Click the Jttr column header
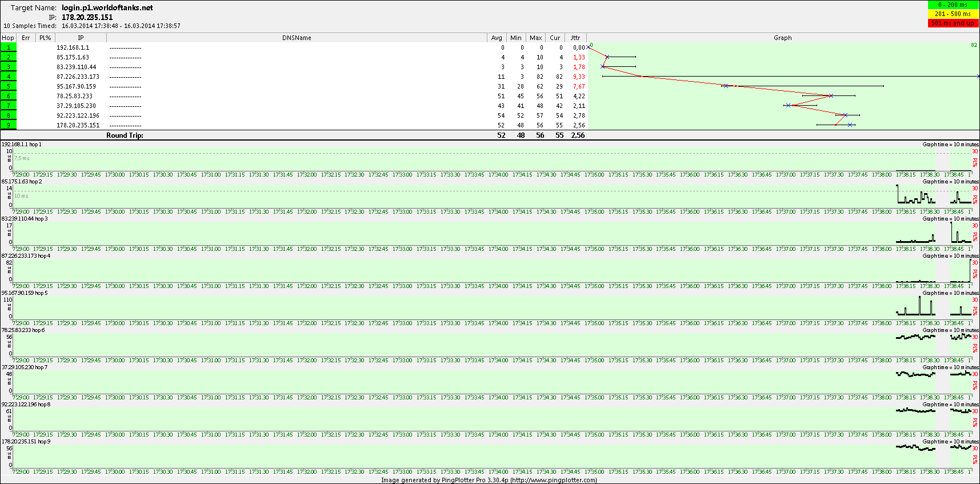The height and width of the screenshot is (484, 980). 575,38
